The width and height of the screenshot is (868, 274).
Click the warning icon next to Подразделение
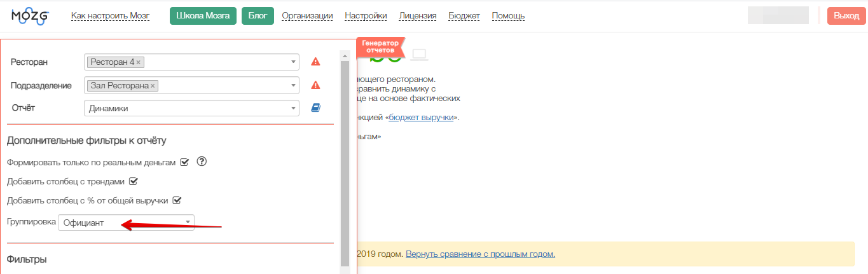pos(315,85)
